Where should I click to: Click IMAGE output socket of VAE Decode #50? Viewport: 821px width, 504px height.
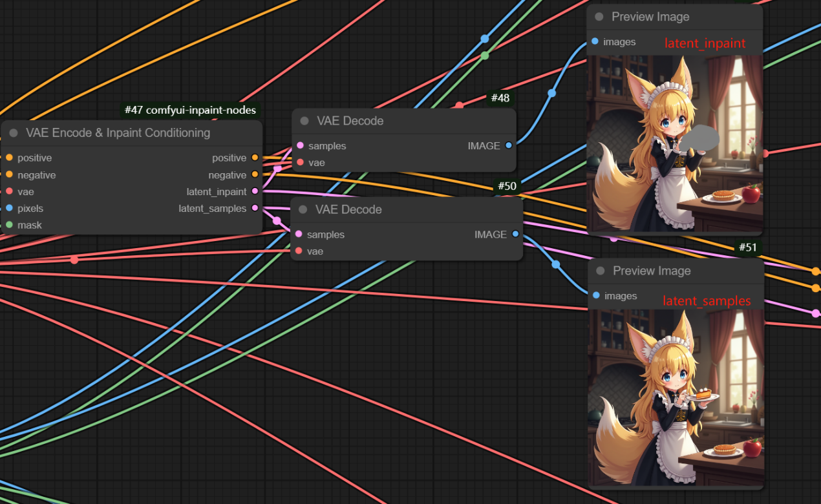point(515,234)
